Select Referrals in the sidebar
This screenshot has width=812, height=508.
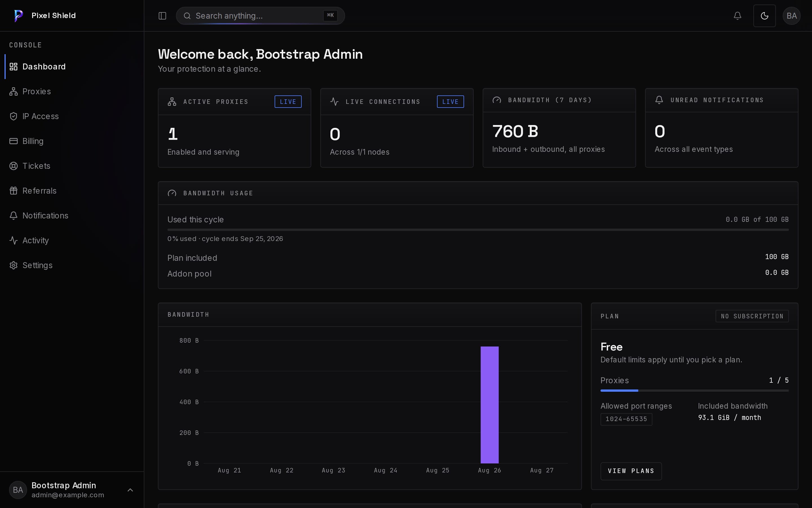tap(72, 191)
